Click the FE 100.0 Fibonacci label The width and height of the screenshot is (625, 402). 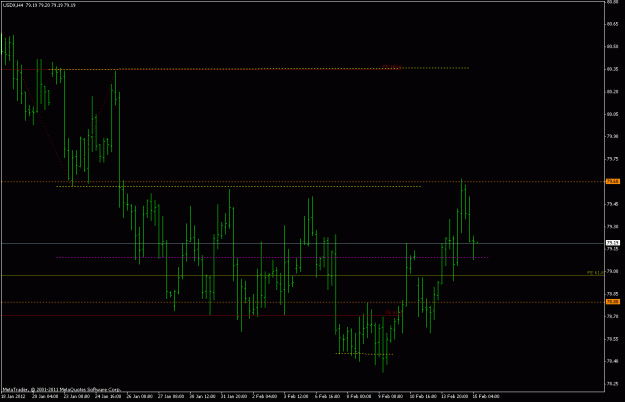pyautogui.click(x=392, y=67)
